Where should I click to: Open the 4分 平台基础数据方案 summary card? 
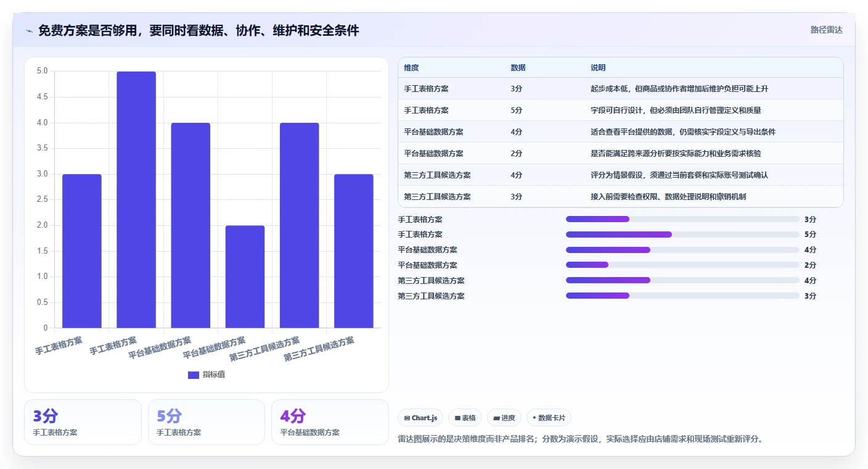[x=330, y=422]
